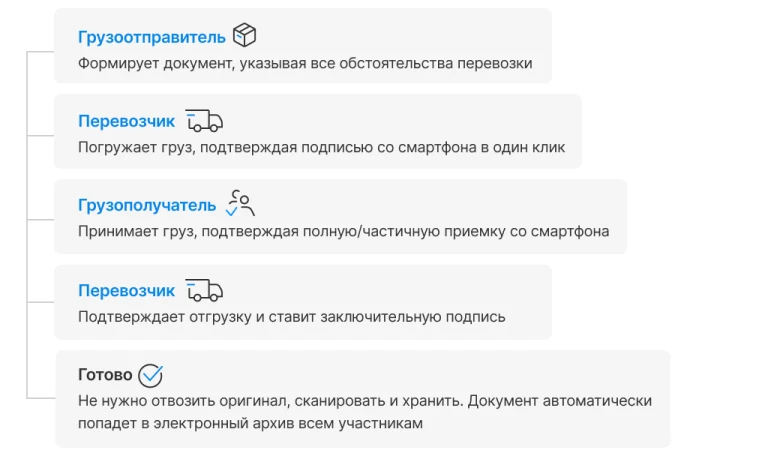Click the blue checkmark circle next to Готово

pyautogui.click(x=150, y=375)
